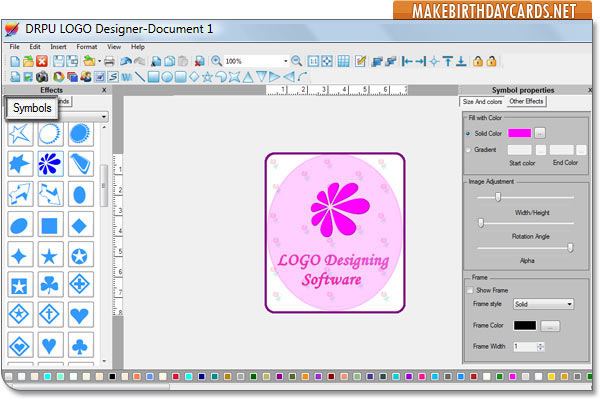The height and width of the screenshot is (399, 600).
Task: Open symbol category dropdown in Effects panel
Action: point(104,116)
